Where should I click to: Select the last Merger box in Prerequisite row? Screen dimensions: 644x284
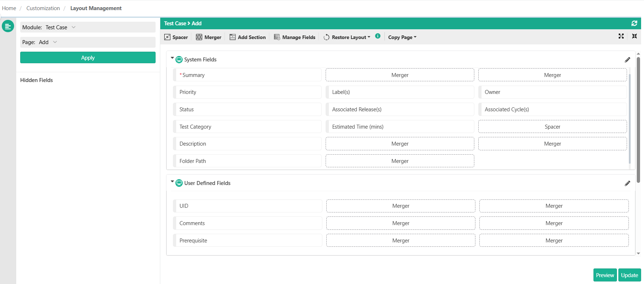coord(554,240)
